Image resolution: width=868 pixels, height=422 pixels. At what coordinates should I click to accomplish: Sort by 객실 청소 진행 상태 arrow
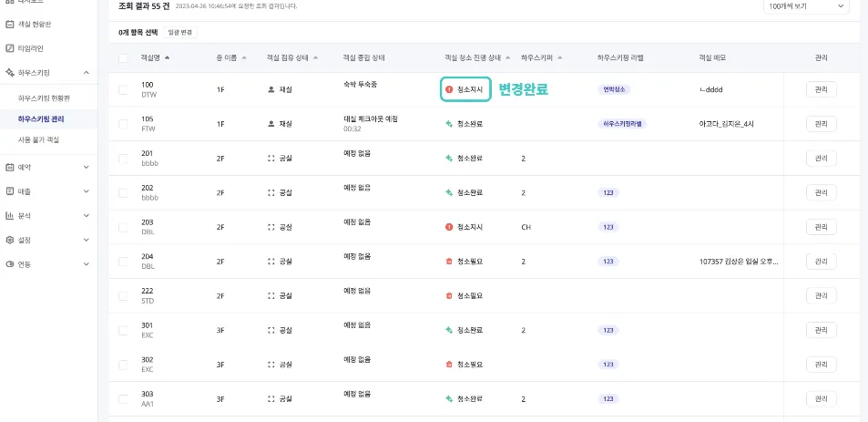[x=508, y=57]
